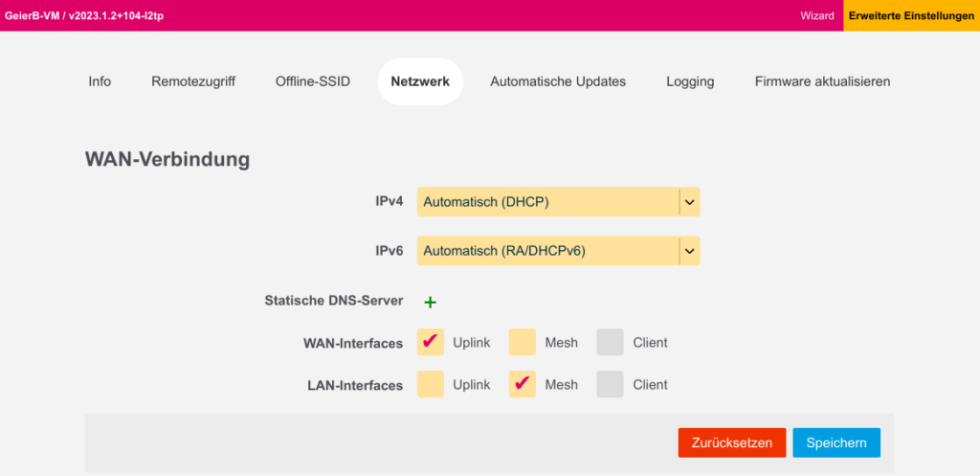Open Firmware aktualisieren tab
Image resolution: width=980 pixels, height=476 pixels.
pos(822,81)
